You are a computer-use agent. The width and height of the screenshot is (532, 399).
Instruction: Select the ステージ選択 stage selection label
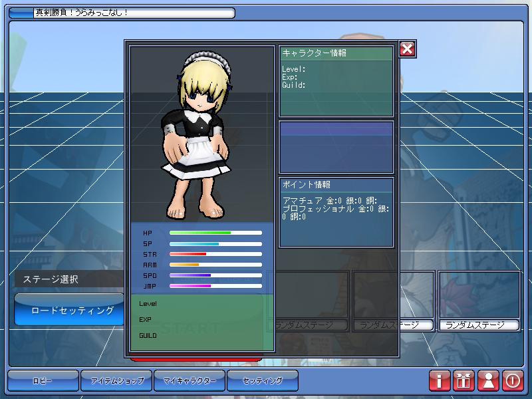[51, 279]
